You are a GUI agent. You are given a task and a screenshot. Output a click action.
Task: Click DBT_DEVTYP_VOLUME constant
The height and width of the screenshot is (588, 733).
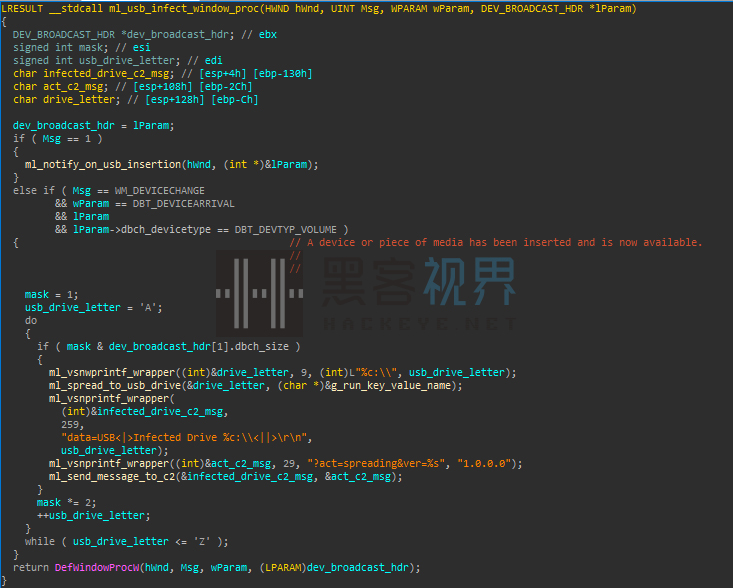tap(286, 229)
